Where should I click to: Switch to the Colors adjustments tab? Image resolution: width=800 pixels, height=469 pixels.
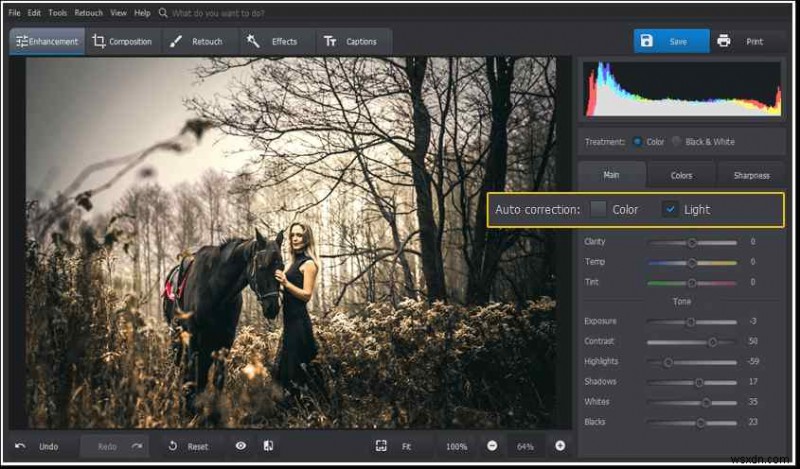[x=682, y=175]
